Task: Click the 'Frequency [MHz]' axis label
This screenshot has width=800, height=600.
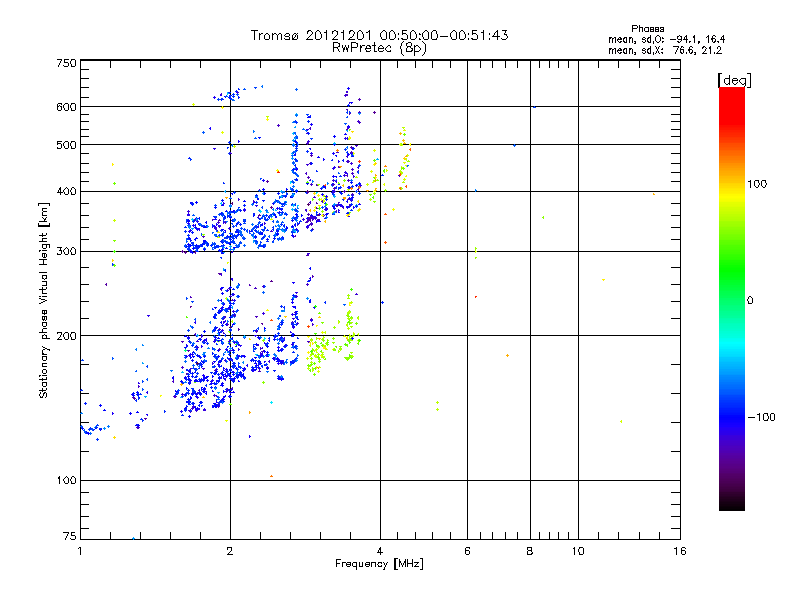Action: 379,564
